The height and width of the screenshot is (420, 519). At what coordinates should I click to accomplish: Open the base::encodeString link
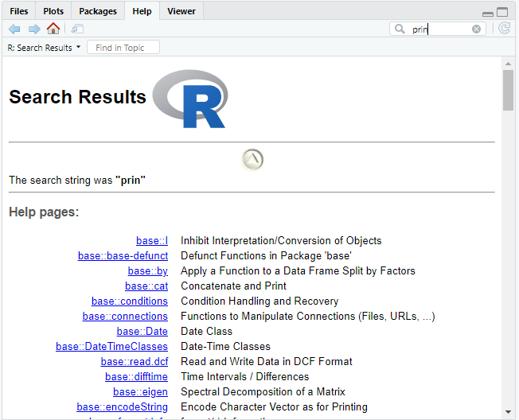click(x=122, y=407)
